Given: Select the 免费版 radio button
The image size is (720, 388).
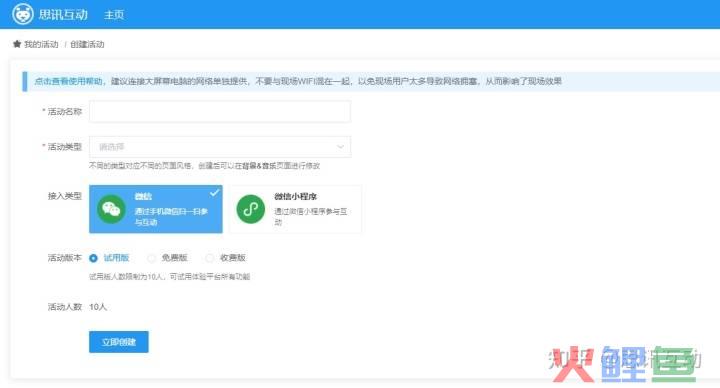Looking at the screenshot, I should click(x=152, y=258).
